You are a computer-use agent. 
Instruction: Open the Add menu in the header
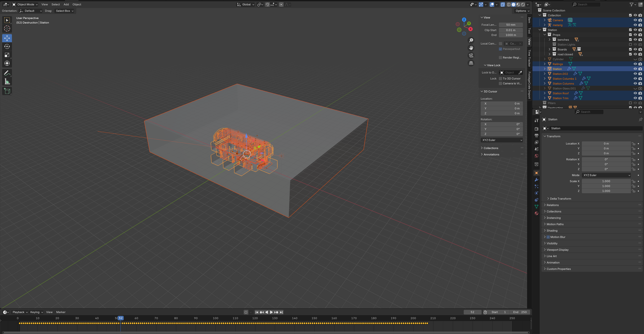(x=66, y=4)
